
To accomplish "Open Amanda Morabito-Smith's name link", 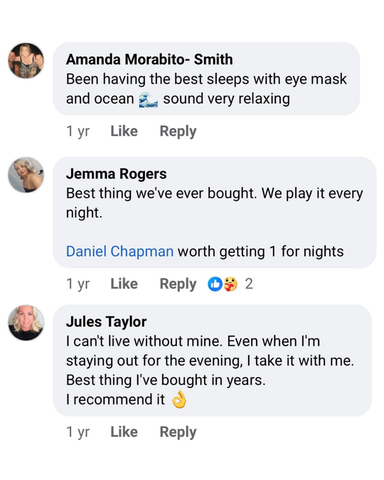I will click(x=149, y=59).
